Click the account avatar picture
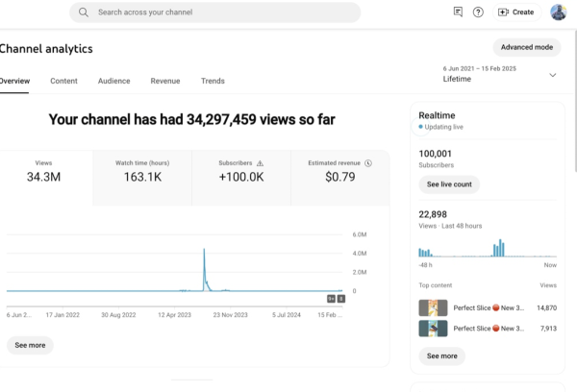This screenshot has height=392, width=577. pyautogui.click(x=558, y=12)
